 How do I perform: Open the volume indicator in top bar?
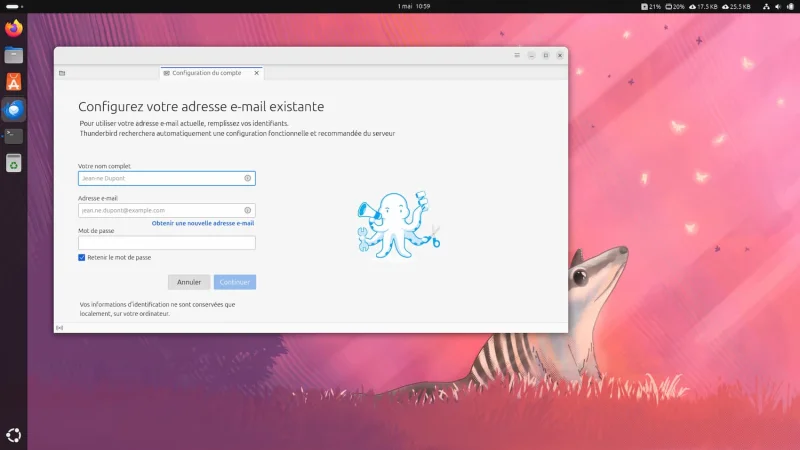(778, 7)
